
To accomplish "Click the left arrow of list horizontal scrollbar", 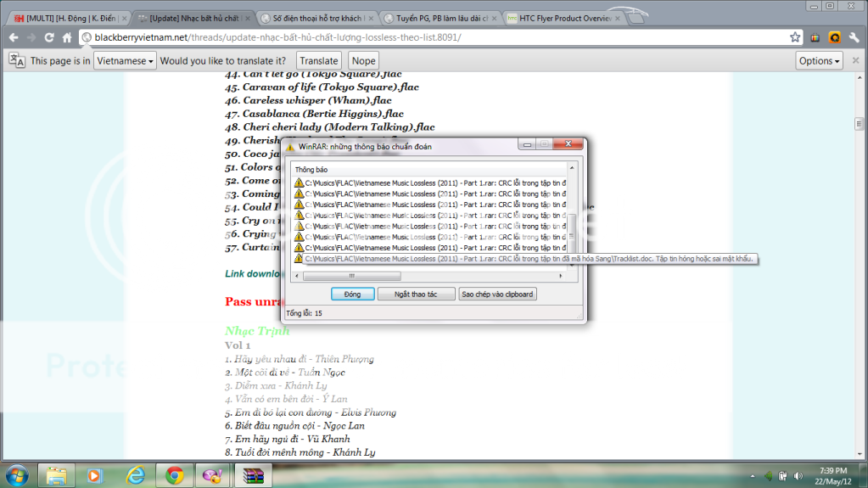I will pyautogui.click(x=297, y=276).
